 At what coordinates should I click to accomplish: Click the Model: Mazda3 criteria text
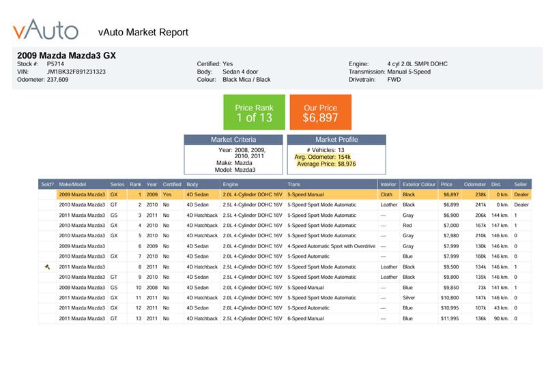click(x=235, y=170)
